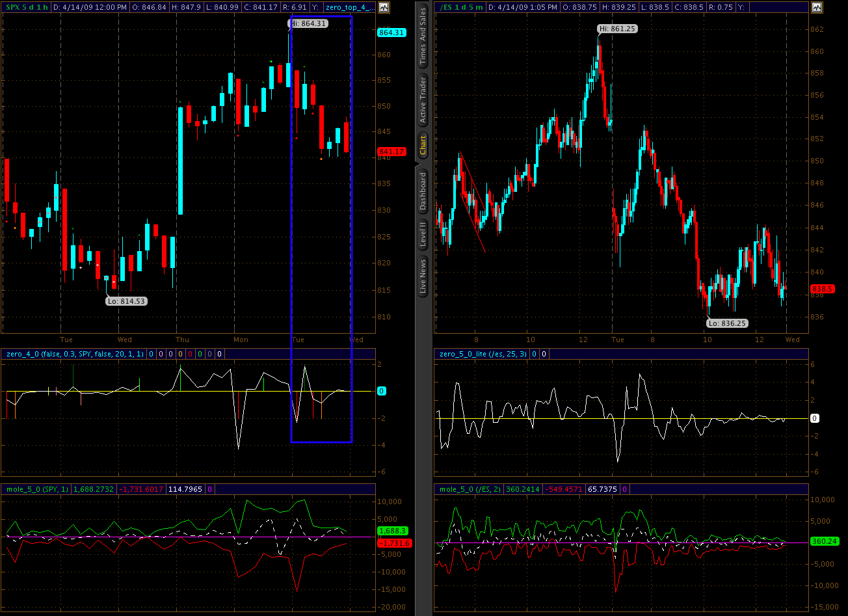Click the SPX 5 d 1 h symbol label

(x=27, y=7)
